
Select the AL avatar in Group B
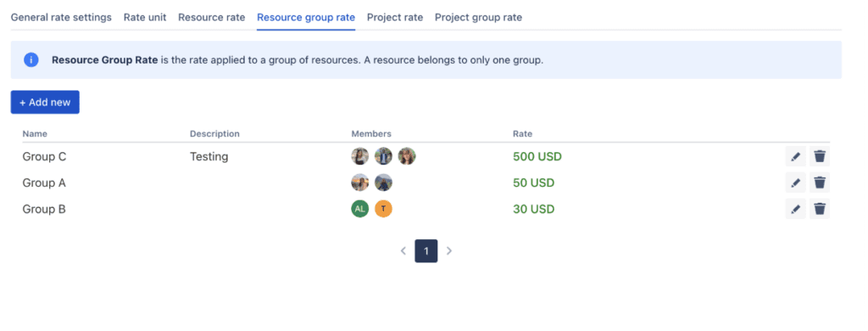point(359,209)
